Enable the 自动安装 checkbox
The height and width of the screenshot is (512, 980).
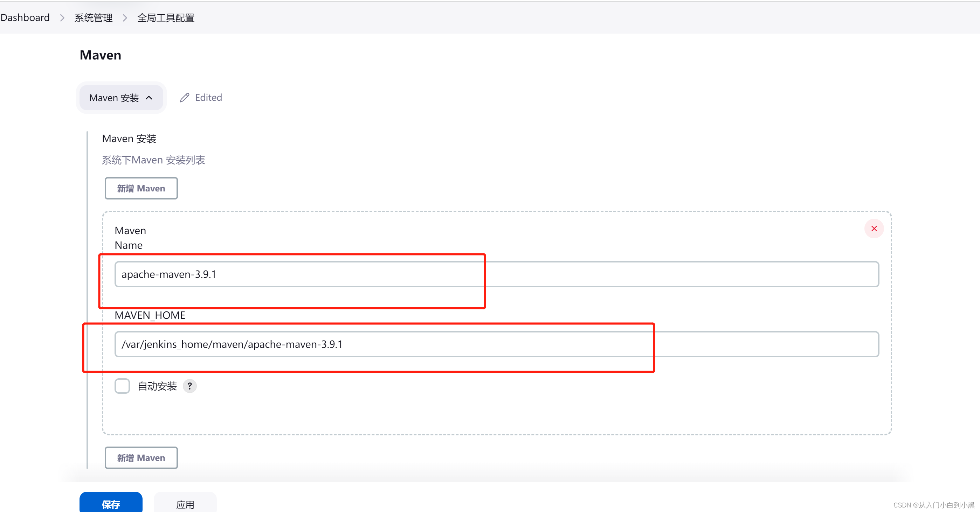122,386
